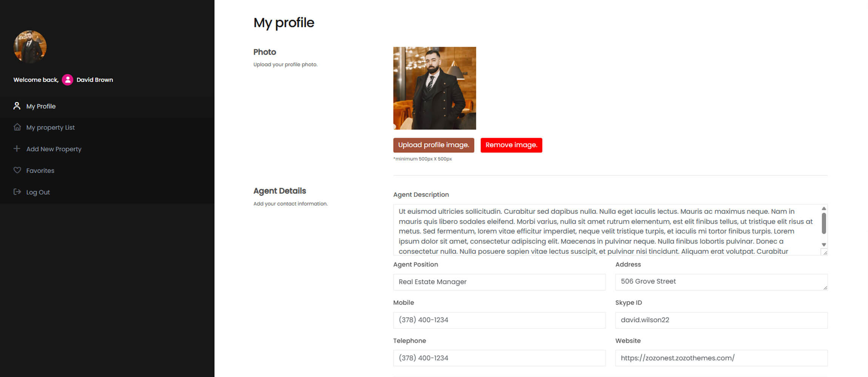Click the Log Out arrow icon

(x=17, y=192)
